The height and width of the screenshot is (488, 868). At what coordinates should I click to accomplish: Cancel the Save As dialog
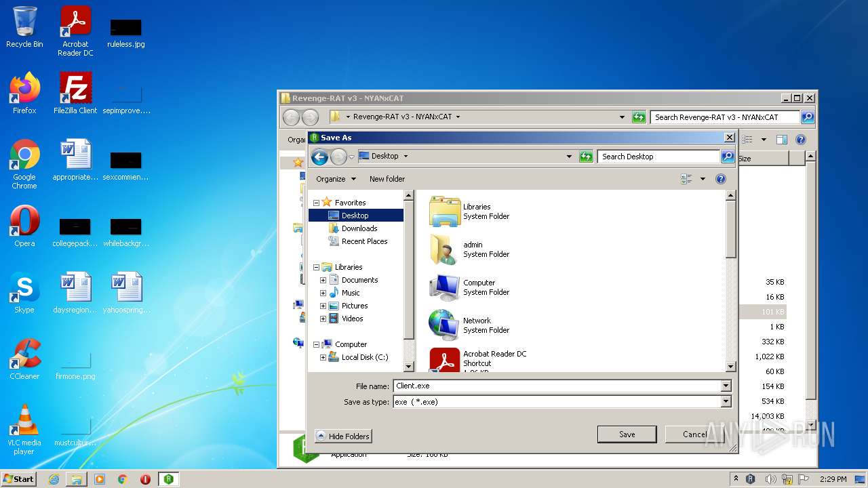click(x=694, y=434)
